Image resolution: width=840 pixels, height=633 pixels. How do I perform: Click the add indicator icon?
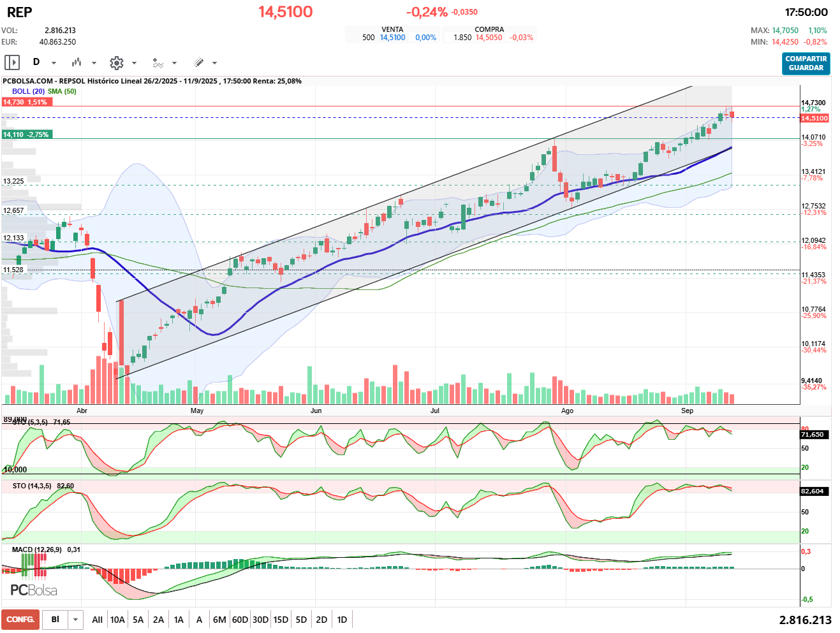click(x=158, y=62)
